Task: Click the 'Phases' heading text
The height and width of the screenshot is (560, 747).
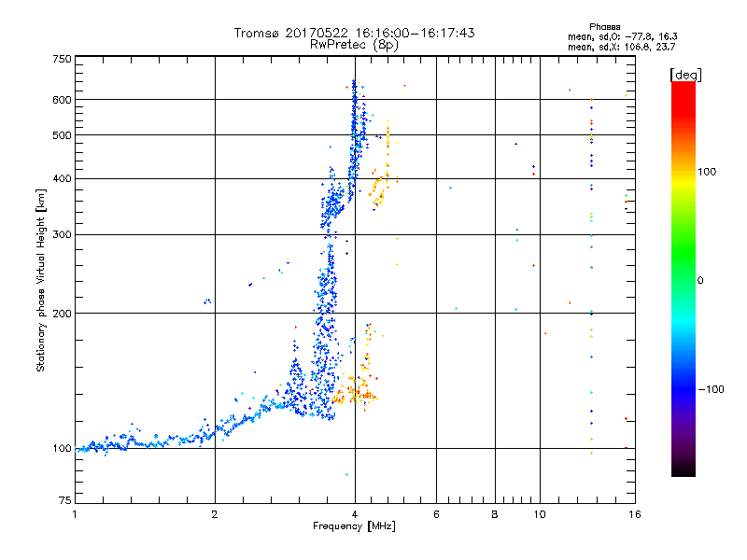Action: [x=604, y=27]
